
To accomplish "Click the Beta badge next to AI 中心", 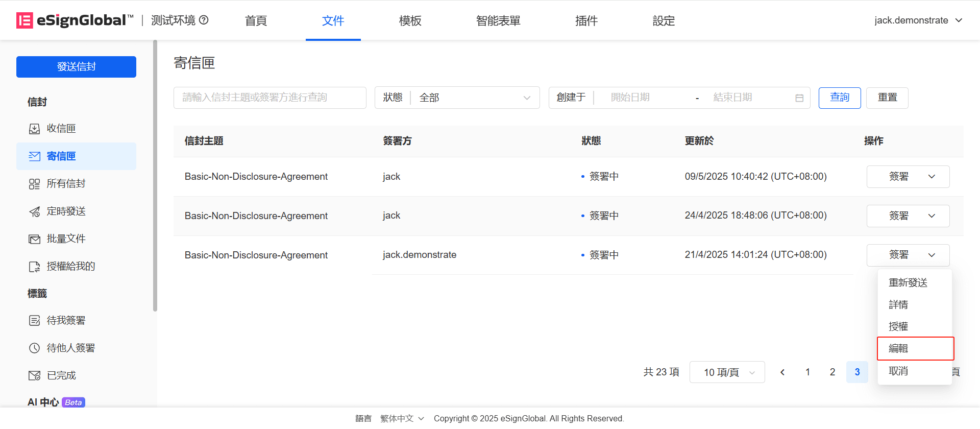I will pos(73,402).
